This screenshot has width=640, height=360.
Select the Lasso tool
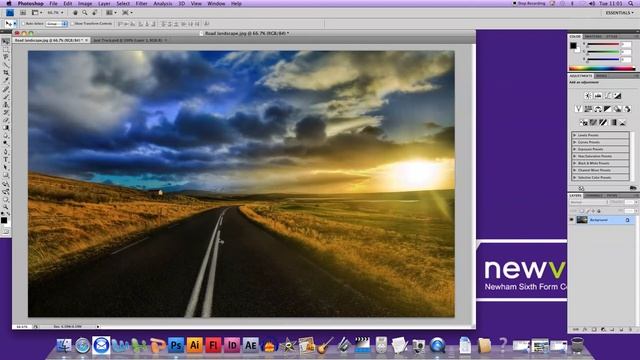pyautogui.click(x=6, y=57)
